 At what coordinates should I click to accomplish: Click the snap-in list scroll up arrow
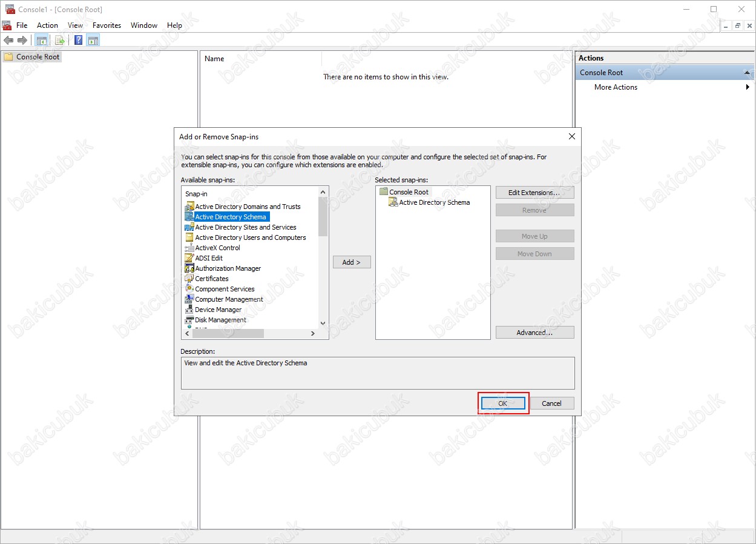click(323, 191)
